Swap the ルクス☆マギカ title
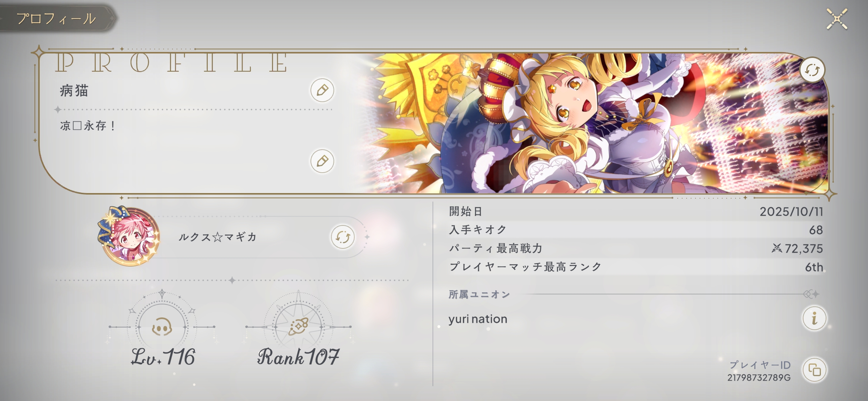Viewport: 868px width, 401px height. coord(342,237)
